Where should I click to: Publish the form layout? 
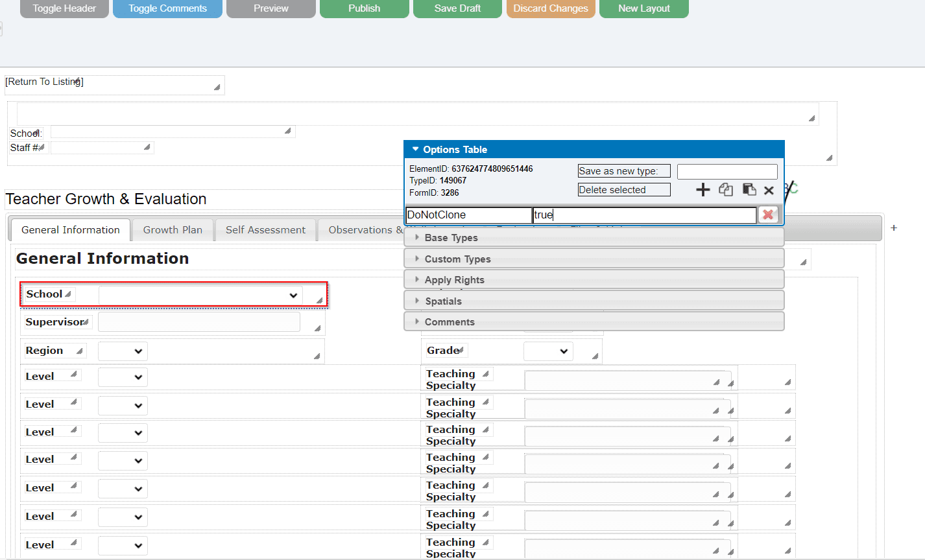coord(365,8)
